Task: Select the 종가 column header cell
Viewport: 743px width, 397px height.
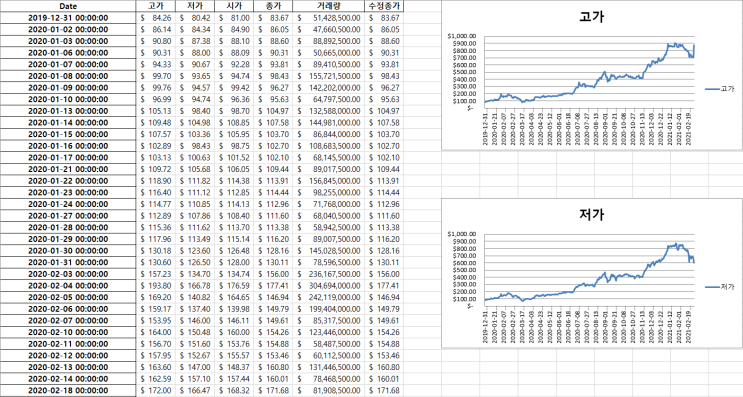Action: pyautogui.click(x=273, y=6)
